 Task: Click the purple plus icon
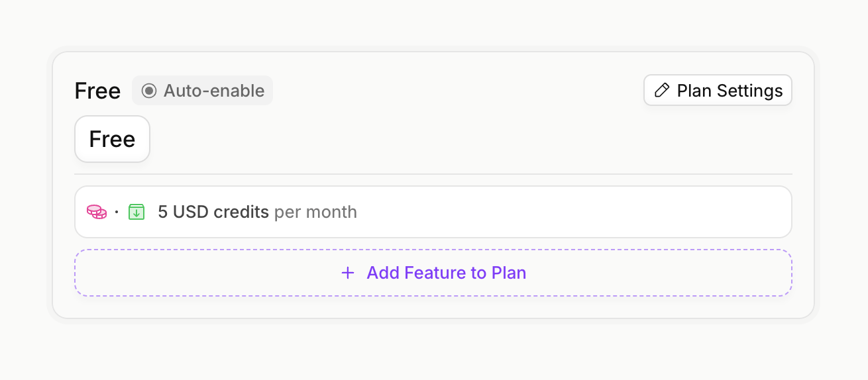(348, 273)
